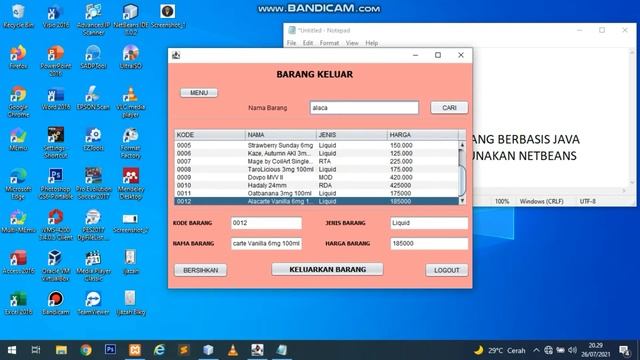Open the Firefox desktop icon

(18, 57)
